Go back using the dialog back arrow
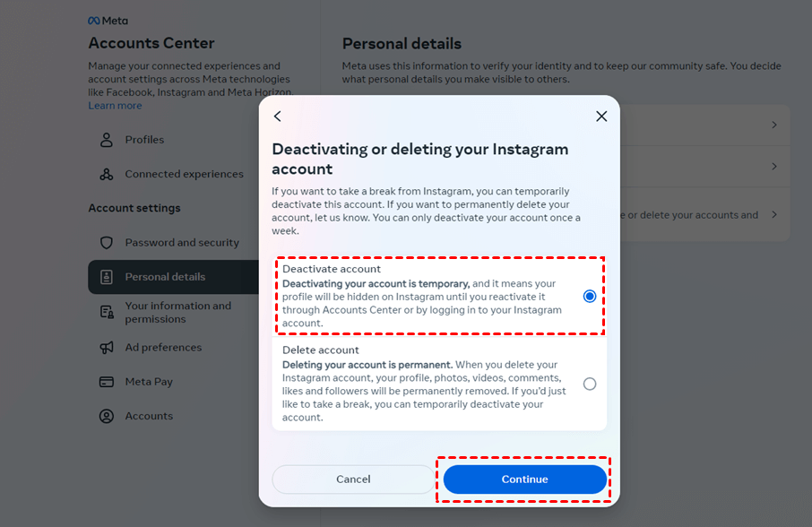 pos(278,117)
